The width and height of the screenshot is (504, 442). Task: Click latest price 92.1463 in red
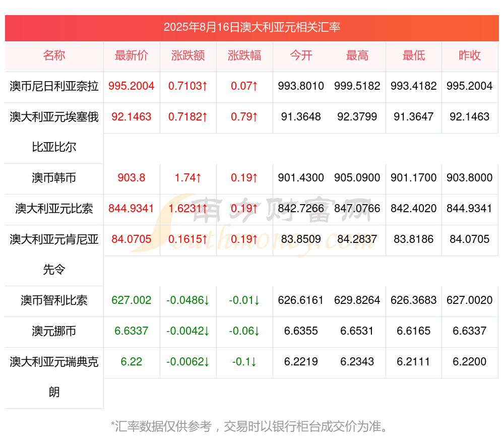pyautogui.click(x=132, y=116)
